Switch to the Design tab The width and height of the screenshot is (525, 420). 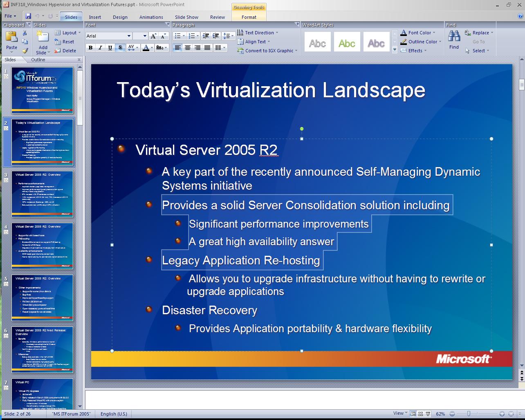coord(120,17)
